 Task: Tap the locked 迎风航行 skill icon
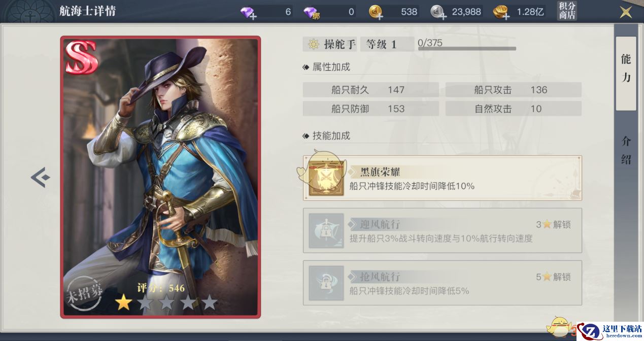(x=326, y=231)
